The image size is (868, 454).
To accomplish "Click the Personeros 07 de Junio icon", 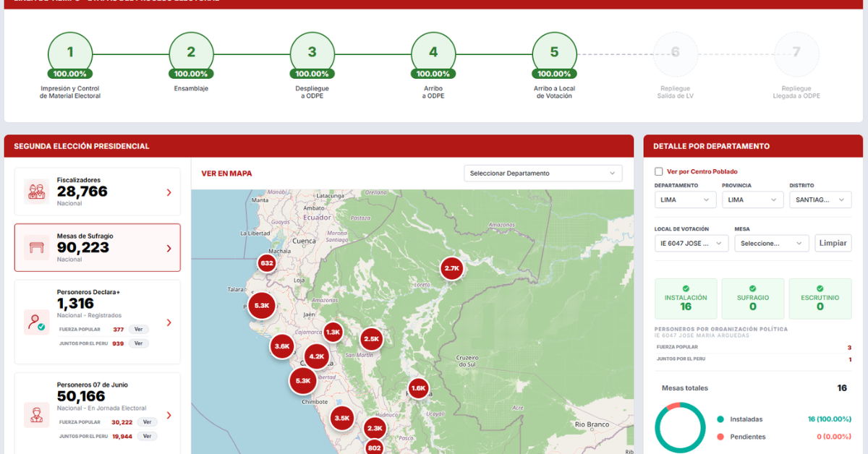I will (x=36, y=414).
